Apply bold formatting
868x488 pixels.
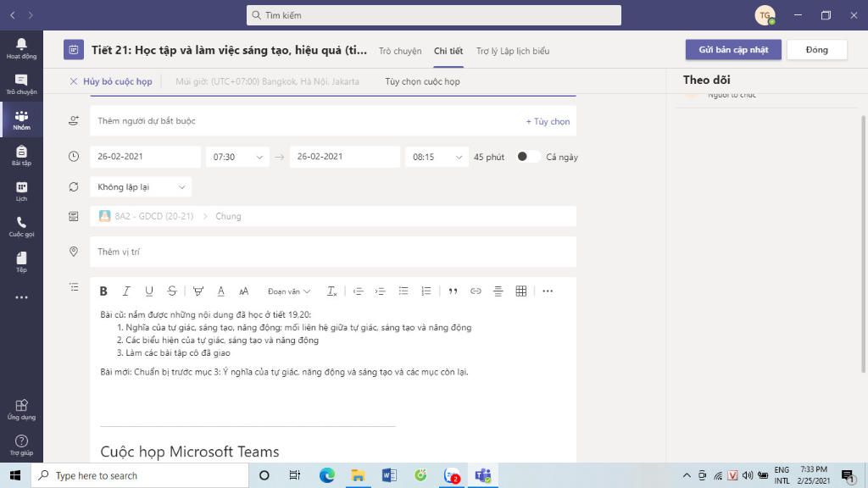[x=103, y=291]
